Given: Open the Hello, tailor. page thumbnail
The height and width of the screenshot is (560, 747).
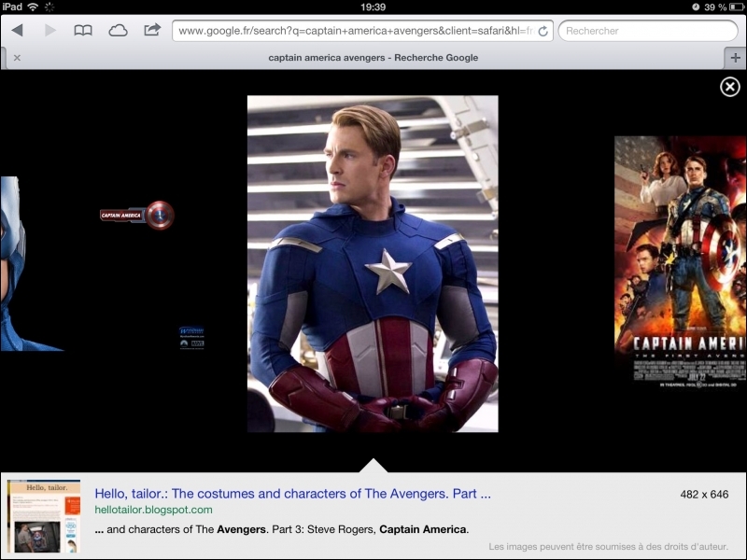Looking at the screenshot, I should [44, 516].
